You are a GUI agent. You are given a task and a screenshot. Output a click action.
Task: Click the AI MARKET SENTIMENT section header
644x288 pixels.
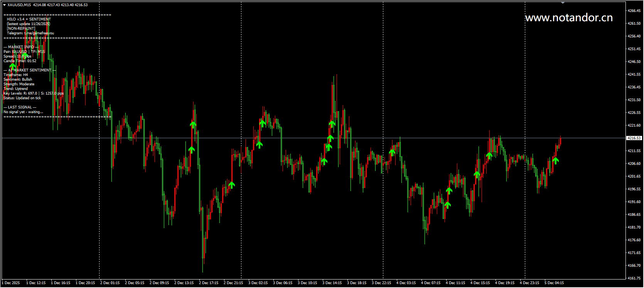pos(30,70)
